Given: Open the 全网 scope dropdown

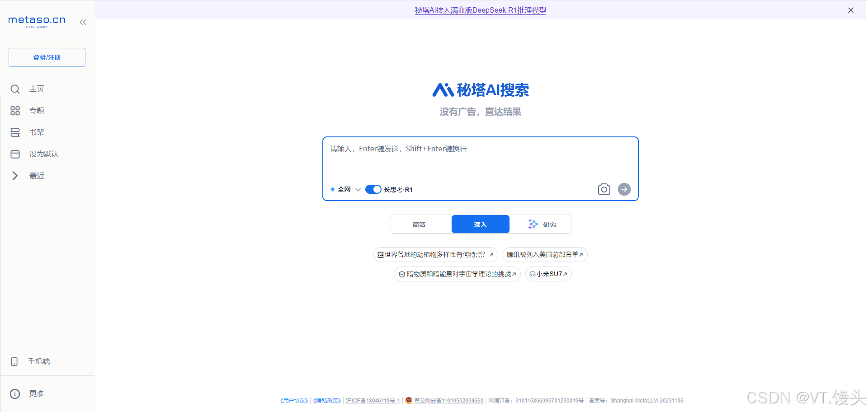Looking at the screenshot, I should [346, 189].
